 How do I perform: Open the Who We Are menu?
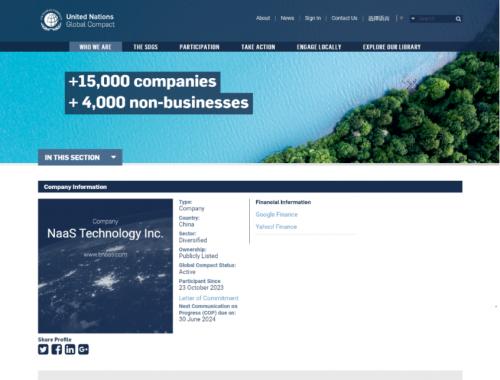95,47
